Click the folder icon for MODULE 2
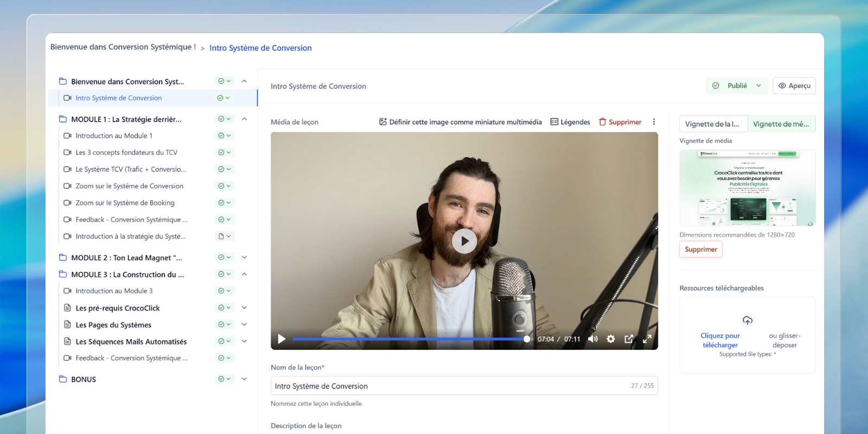Viewport: 868px width, 434px height. click(x=63, y=258)
